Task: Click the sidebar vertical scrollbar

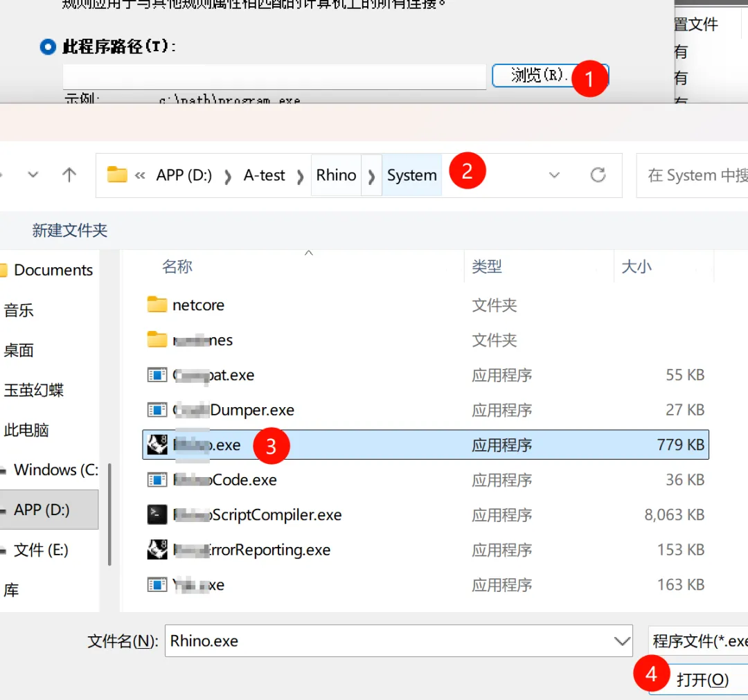Action: [109, 514]
